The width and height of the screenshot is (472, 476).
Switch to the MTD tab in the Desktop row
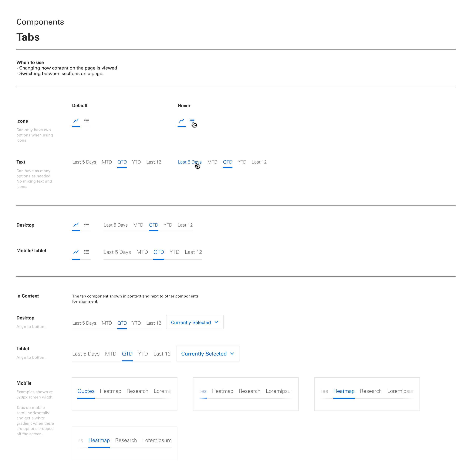(138, 225)
